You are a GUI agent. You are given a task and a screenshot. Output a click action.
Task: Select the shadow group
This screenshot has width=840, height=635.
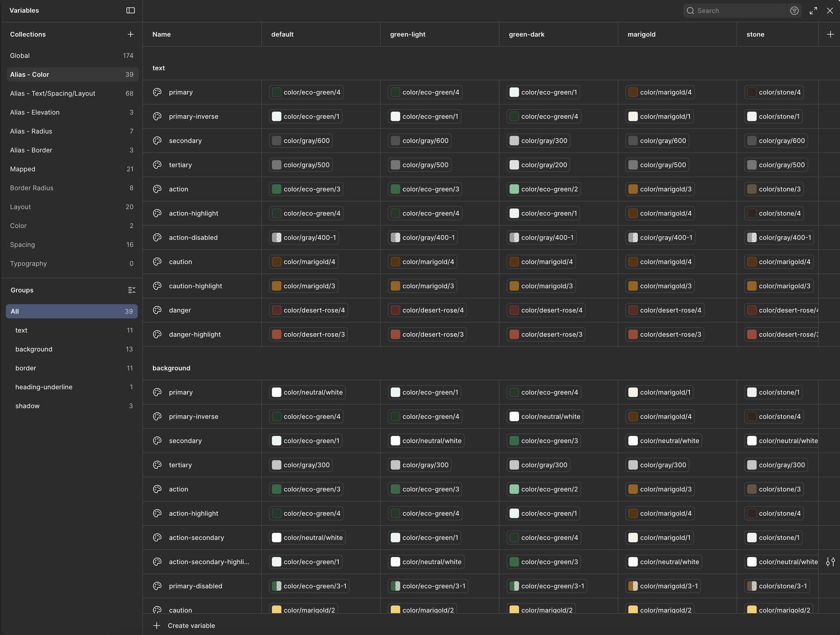tap(72, 406)
